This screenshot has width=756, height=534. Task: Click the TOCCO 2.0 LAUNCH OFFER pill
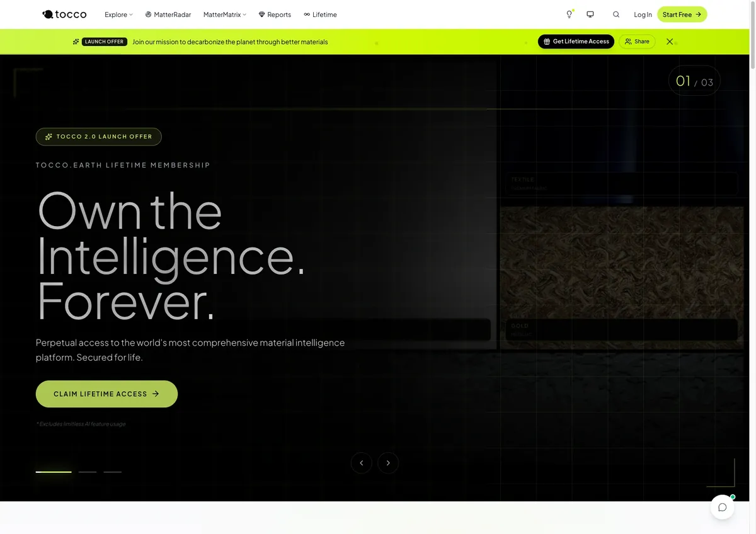99,137
